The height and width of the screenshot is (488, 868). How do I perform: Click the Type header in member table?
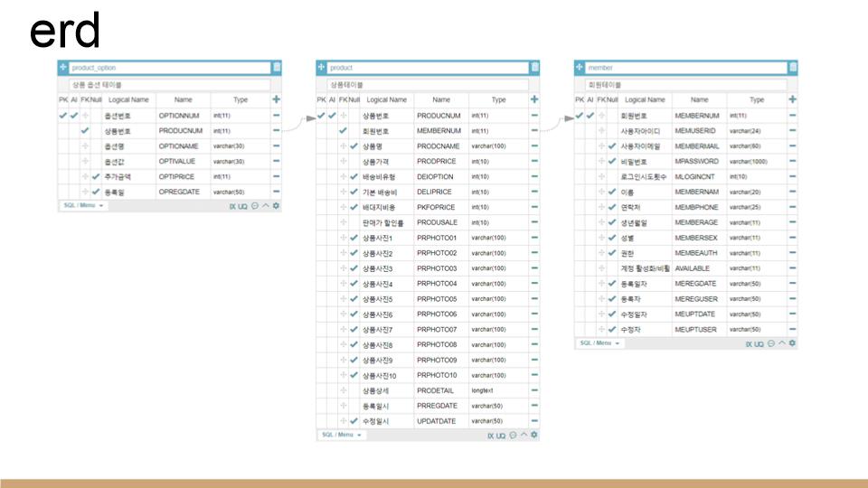click(757, 99)
